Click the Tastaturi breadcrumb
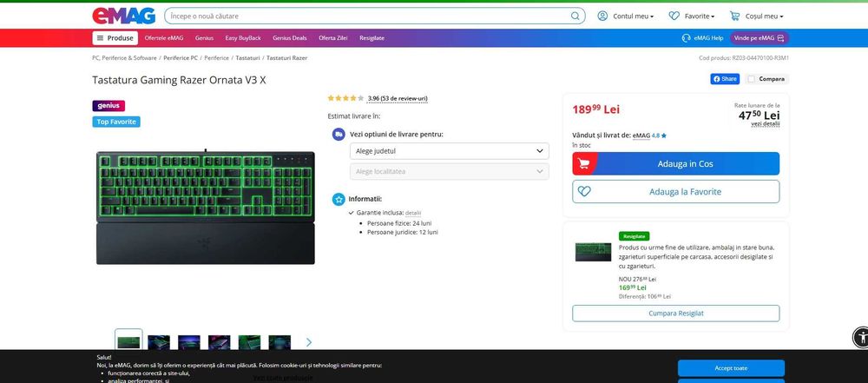868x383 pixels. (x=247, y=57)
